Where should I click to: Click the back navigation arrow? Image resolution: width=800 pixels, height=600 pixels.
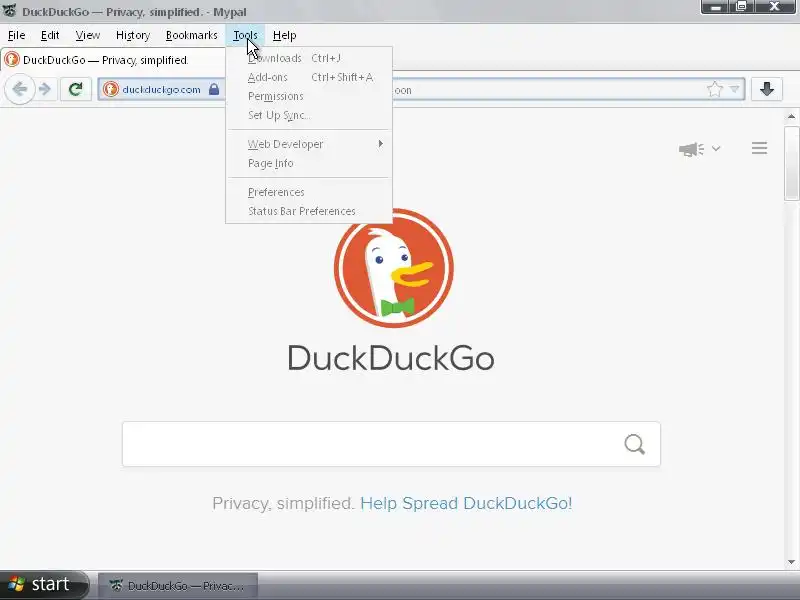click(x=20, y=89)
